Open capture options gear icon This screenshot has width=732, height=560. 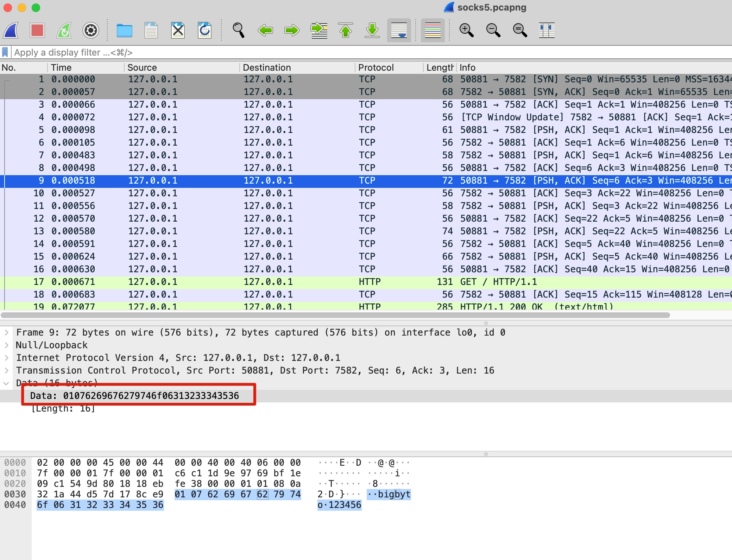point(90,31)
